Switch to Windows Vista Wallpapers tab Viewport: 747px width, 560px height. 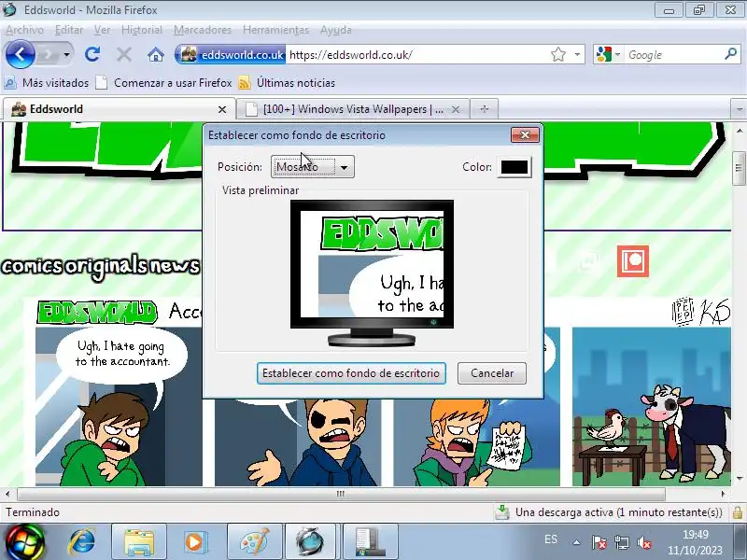click(x=353, y=109)
